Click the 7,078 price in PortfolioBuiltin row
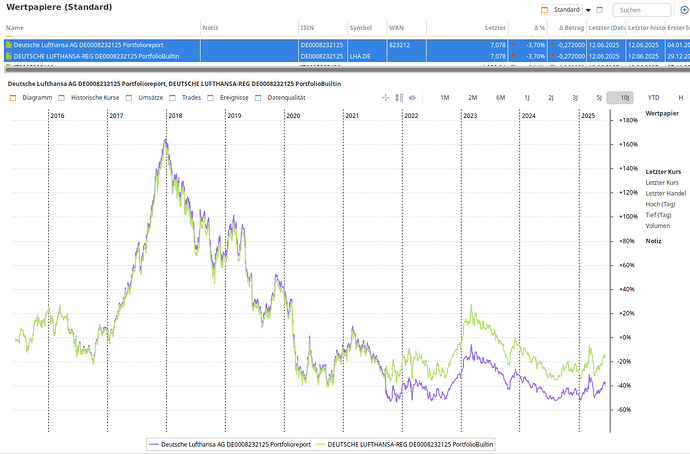Image resolution: width=690 pixels, height=454 pixels. (x=498, y=56)
